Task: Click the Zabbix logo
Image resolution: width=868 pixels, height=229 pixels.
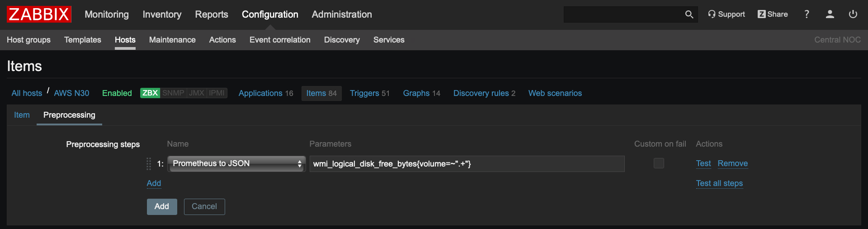Action: click(39, 14)
